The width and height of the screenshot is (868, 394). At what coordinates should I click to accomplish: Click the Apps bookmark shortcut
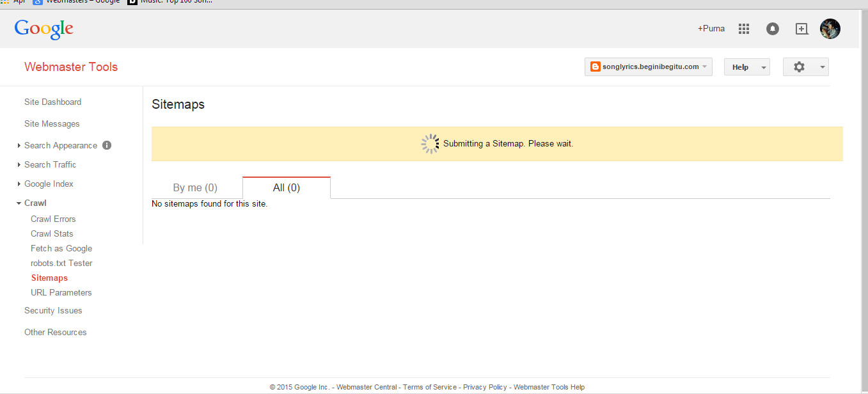coord(13,2)
